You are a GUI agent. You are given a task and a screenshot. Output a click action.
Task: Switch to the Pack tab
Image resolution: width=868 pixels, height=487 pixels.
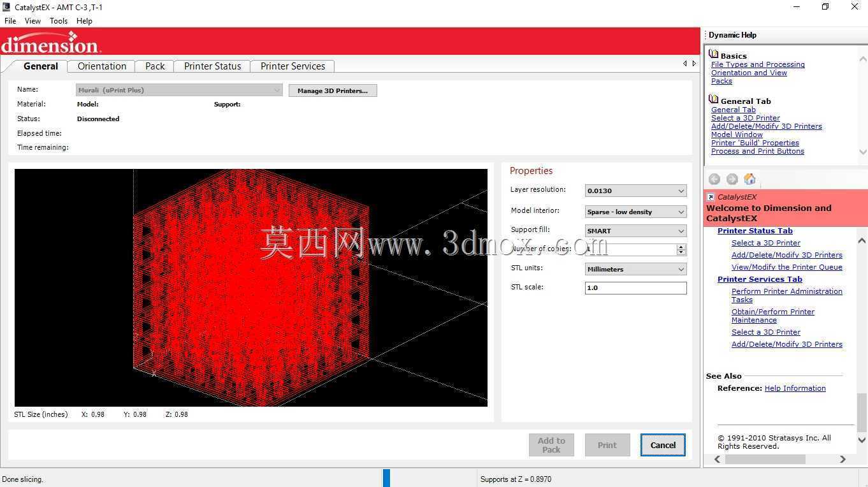(155, 66)
